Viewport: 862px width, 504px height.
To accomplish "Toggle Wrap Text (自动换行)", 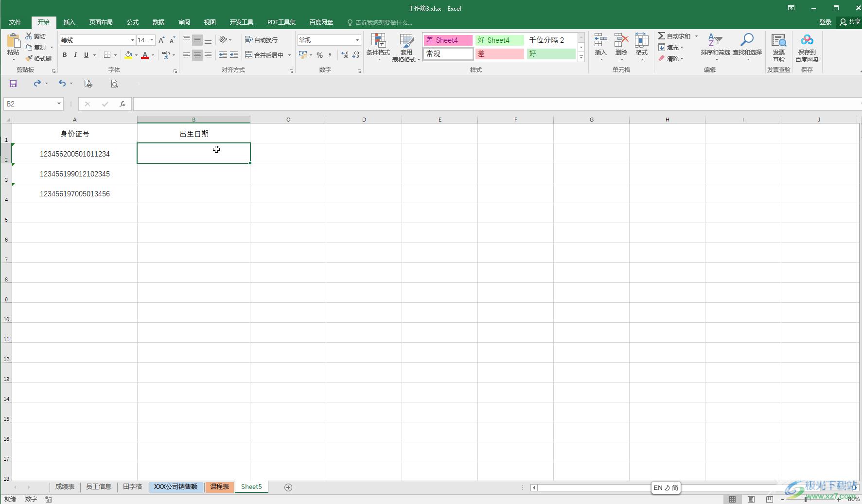I will pyautogui.click(x=261, y=40).
